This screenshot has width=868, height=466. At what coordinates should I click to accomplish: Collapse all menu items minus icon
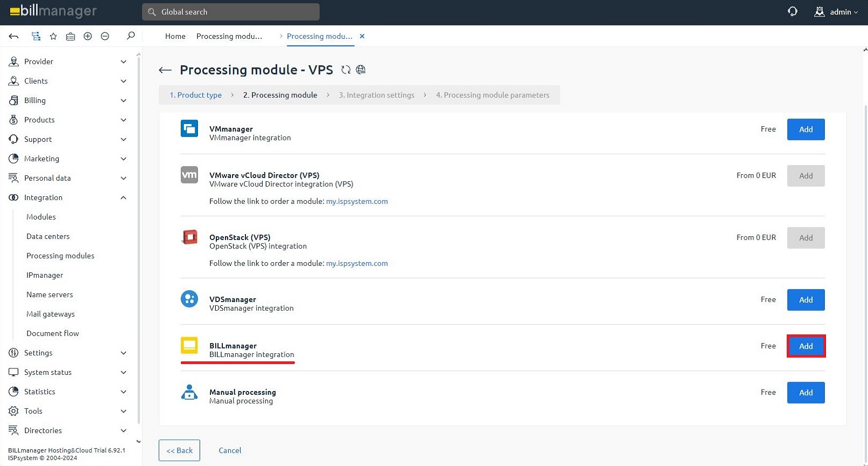(x=105, y=36)
